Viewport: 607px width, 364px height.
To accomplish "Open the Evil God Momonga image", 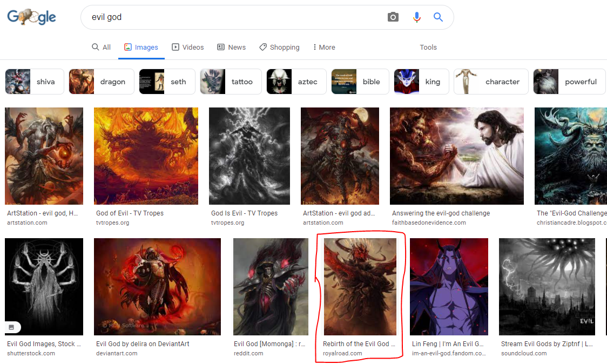I will point(271,287).
